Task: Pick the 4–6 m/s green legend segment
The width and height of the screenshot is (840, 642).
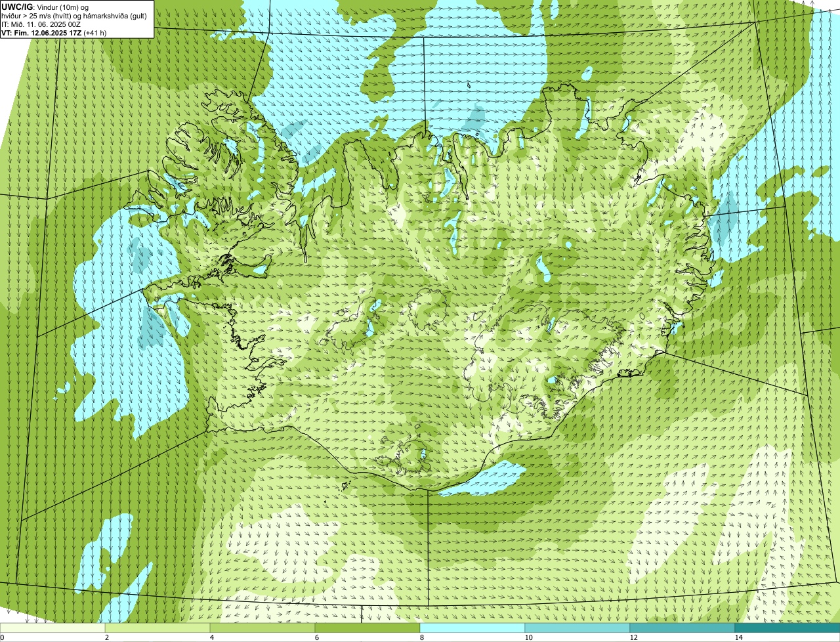Action: (x=262, y=628)
